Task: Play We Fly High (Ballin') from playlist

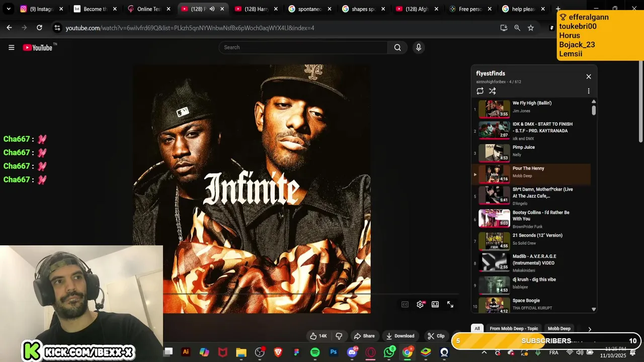Action: (531, 109)
